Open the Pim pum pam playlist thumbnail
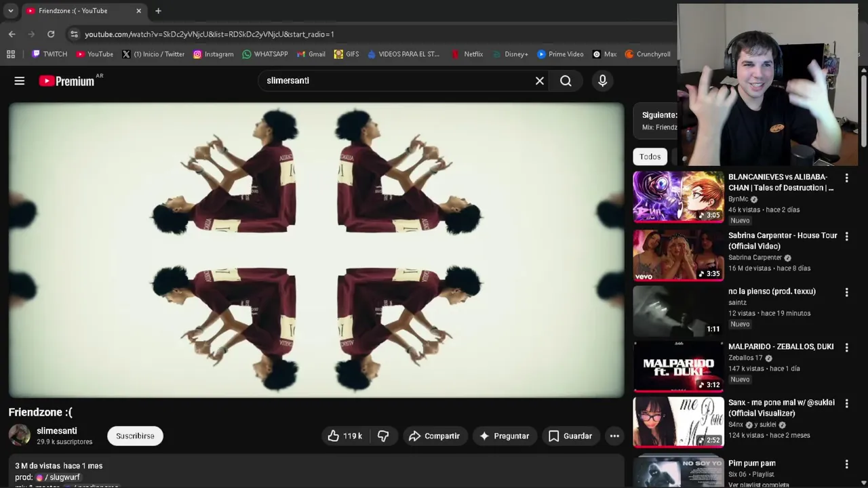 [x=678, y=472]
